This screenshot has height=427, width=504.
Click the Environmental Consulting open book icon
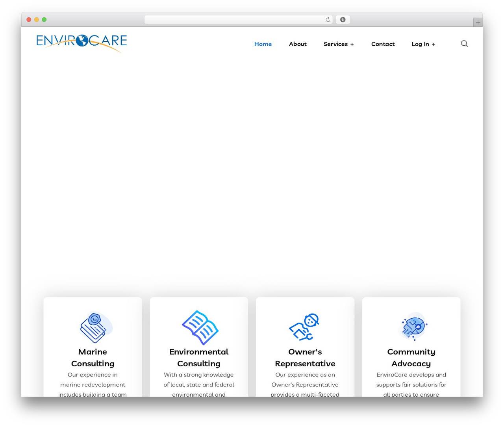click(x=200, y=327)
